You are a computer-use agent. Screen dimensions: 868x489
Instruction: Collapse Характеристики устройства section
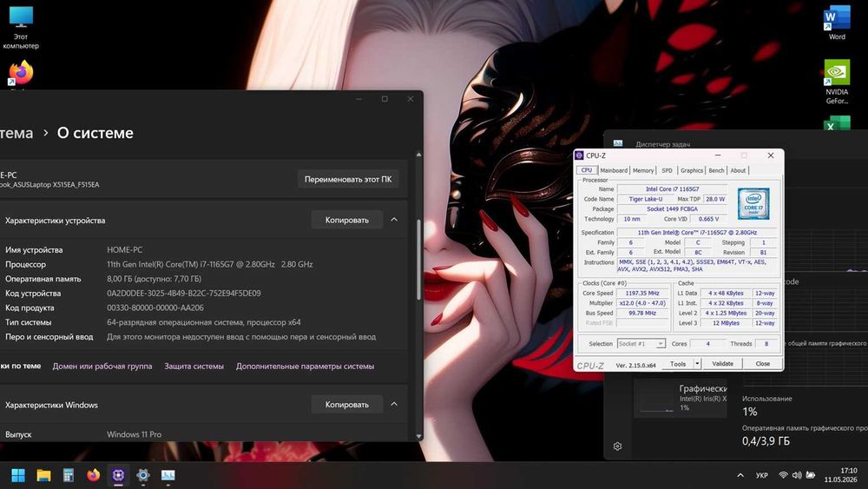[394, 220]
